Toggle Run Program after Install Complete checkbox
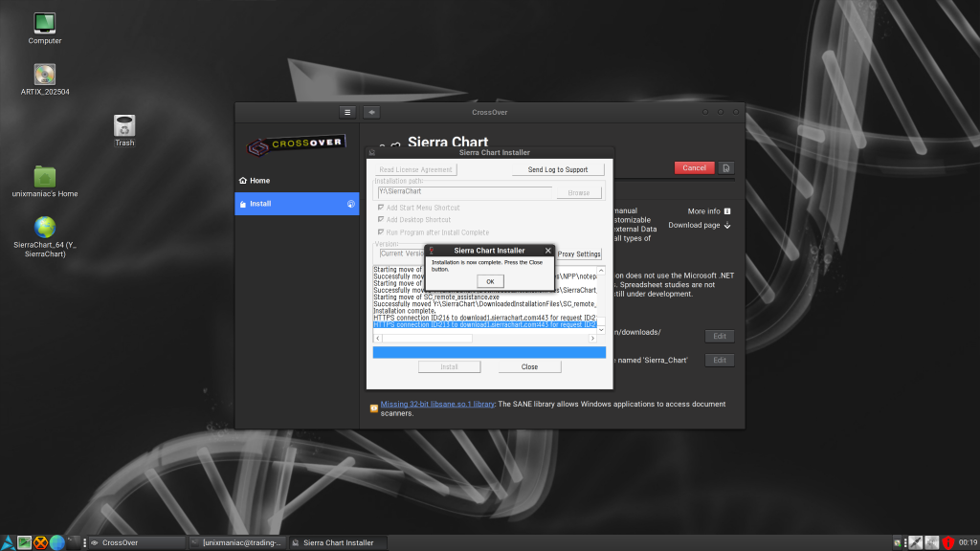 [x=382, y=232]
